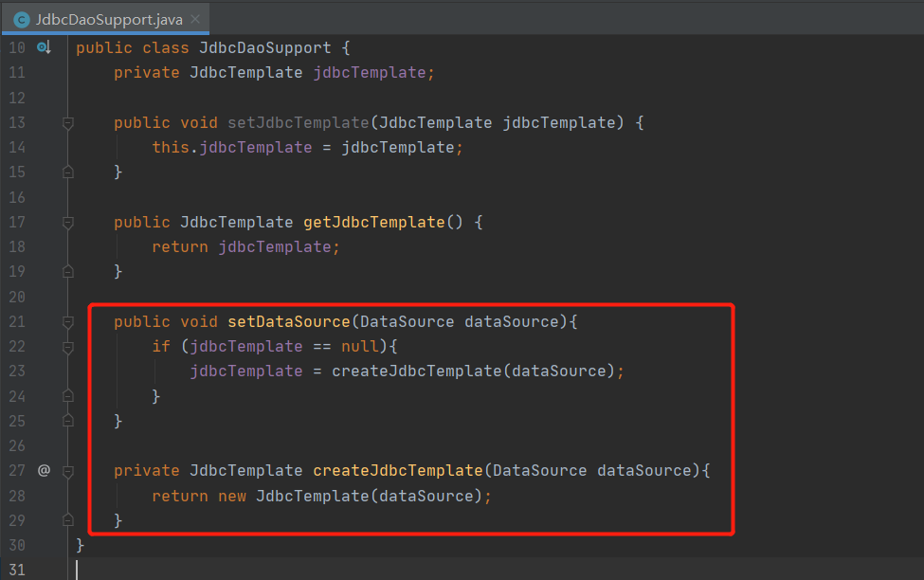Click the fold end marker on line 25
This screenshot has height=580, width=924.
(x=68, y=421)
